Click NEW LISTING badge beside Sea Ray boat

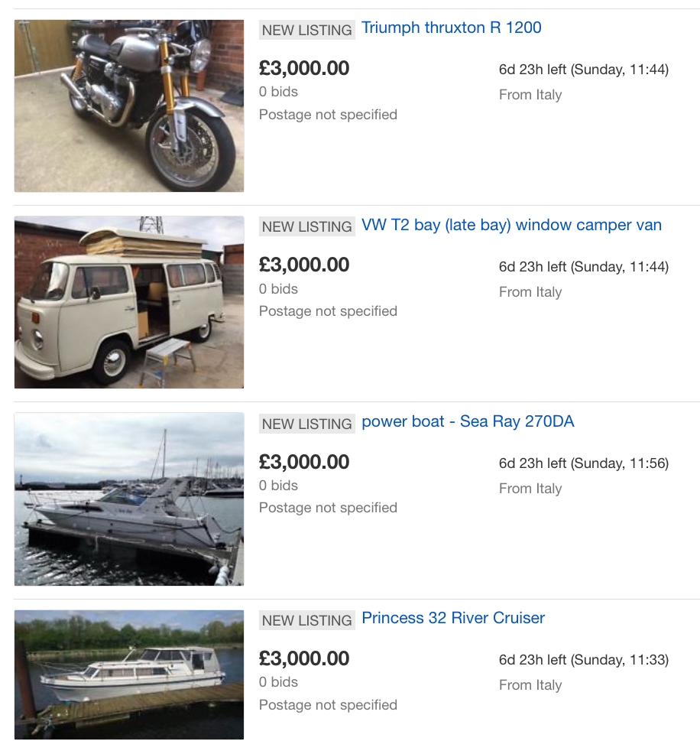click(x=307, y=424)
